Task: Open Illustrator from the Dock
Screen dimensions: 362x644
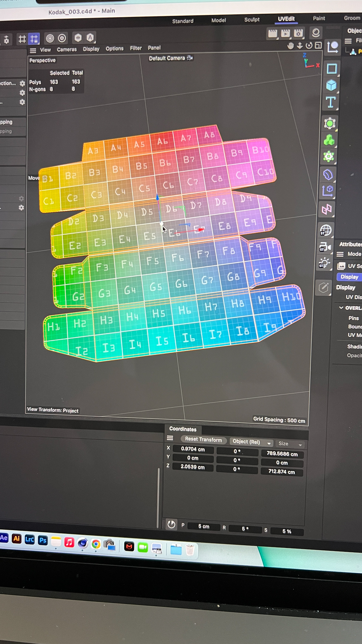Action: click(16, 539)
